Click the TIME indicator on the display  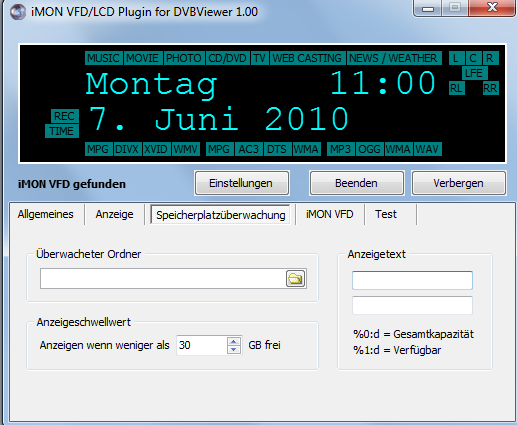[x=62, y=131]
